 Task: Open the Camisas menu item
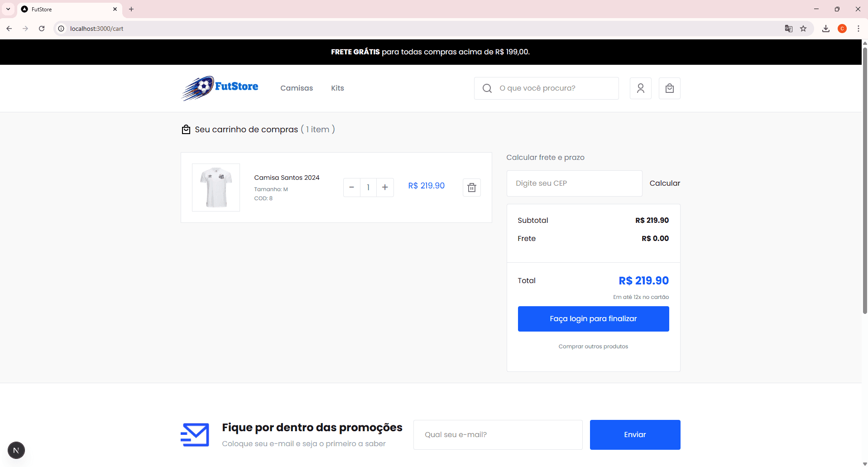point(297,88)
